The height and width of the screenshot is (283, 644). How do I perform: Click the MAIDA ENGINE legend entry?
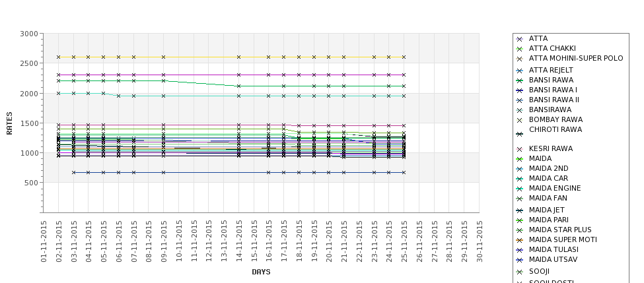[555, 188]
